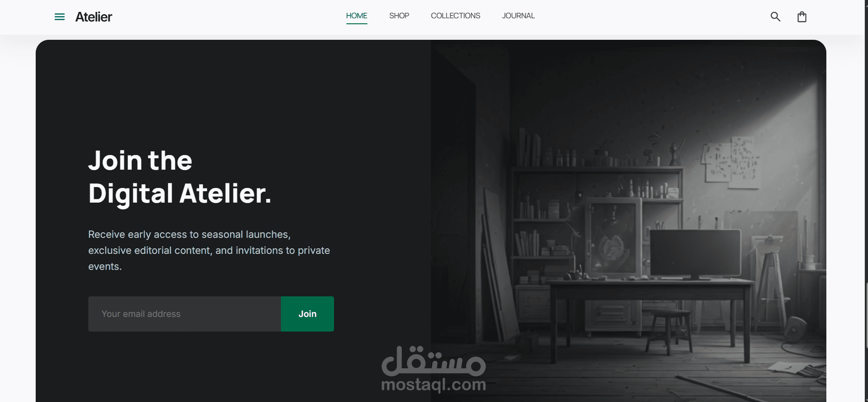Click the mostaql.com watermark text
The image size is (868, 402).
coord(433,385)
